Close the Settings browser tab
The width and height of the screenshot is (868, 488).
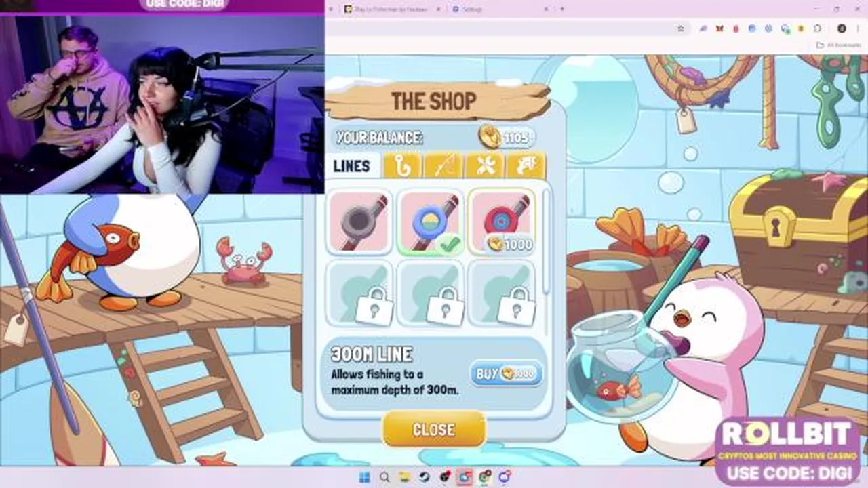coord(546,9)
